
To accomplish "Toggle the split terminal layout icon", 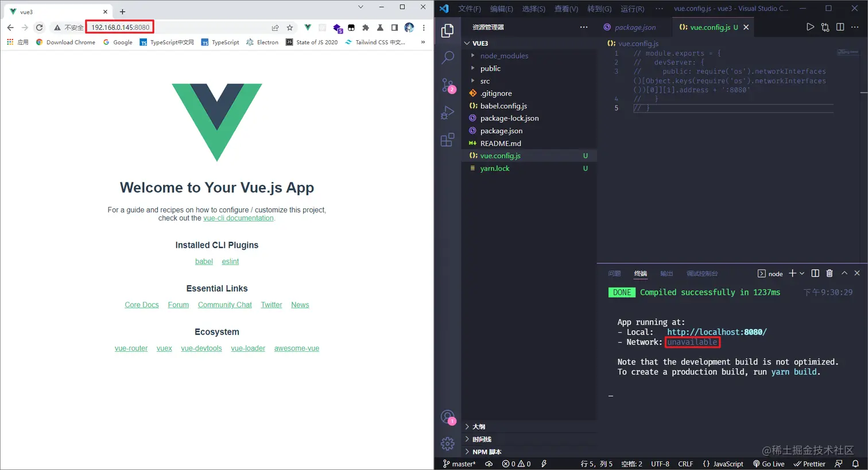I will 815,273.
